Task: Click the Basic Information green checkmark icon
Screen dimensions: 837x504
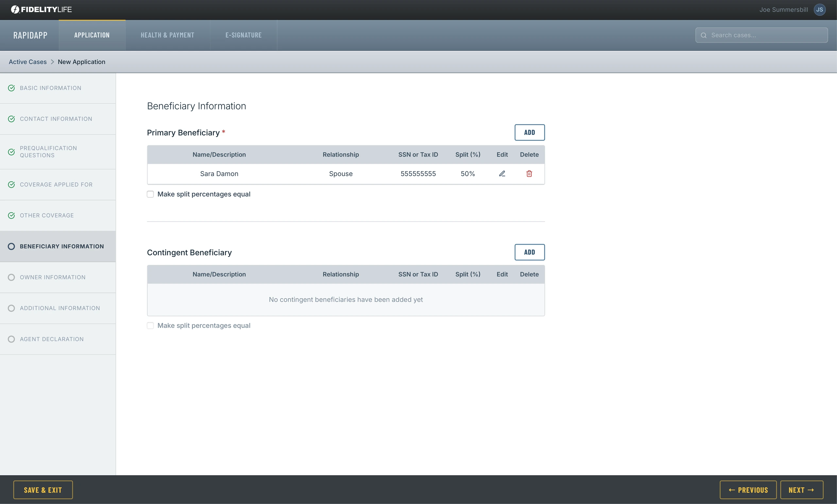Action: click(x=11, y=88)
